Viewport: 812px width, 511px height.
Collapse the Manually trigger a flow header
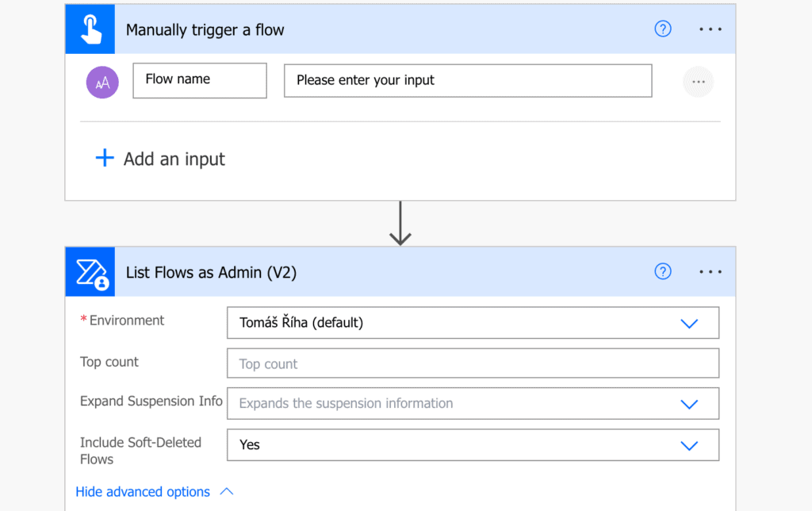point(381,29)
